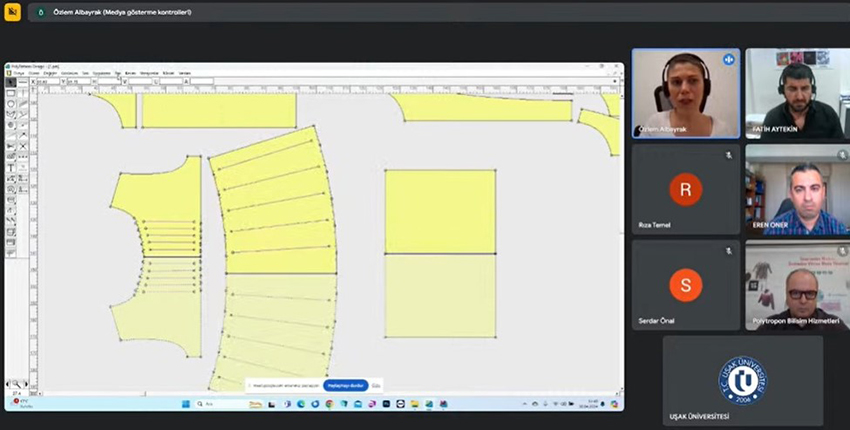The width and height of the screenshot is (850, 430).
Task: Click the large yellow rectangle pattern piece
Action: pyautogui.click(x=440, y=211)
